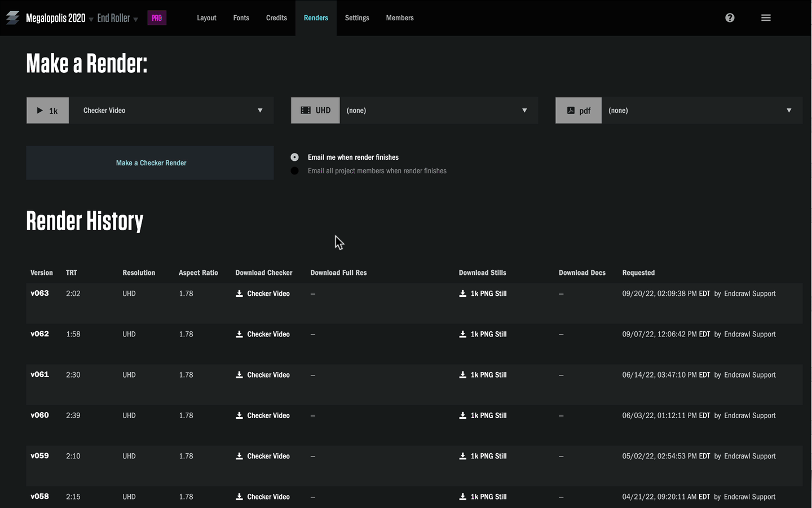Select Email me when render finishes
812x508 pixels.
point(294,157)
